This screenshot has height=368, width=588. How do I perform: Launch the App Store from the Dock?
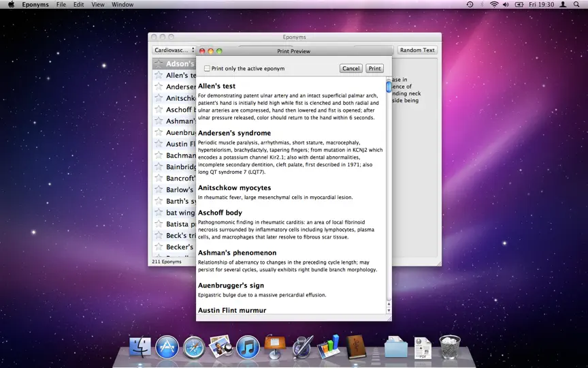pos(167,347)
